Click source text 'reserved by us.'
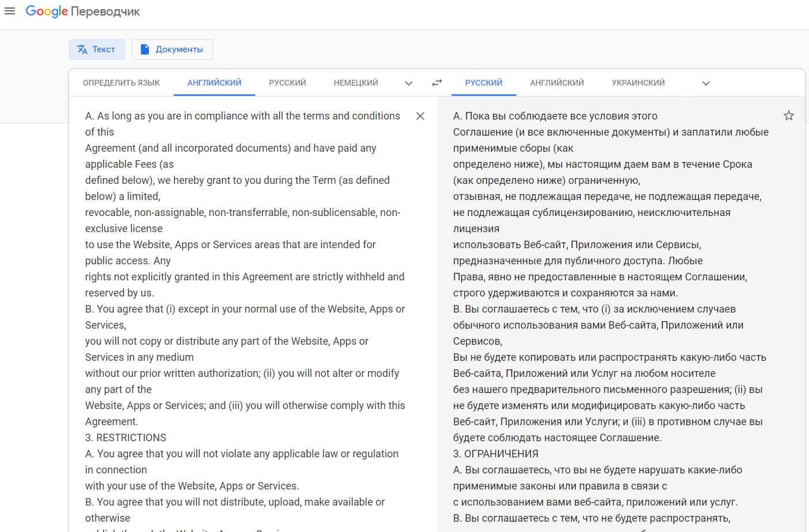 120,293
